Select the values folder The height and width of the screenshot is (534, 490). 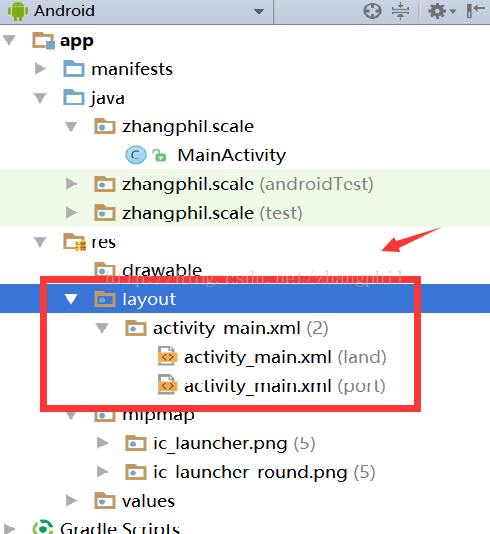(148, 501)
